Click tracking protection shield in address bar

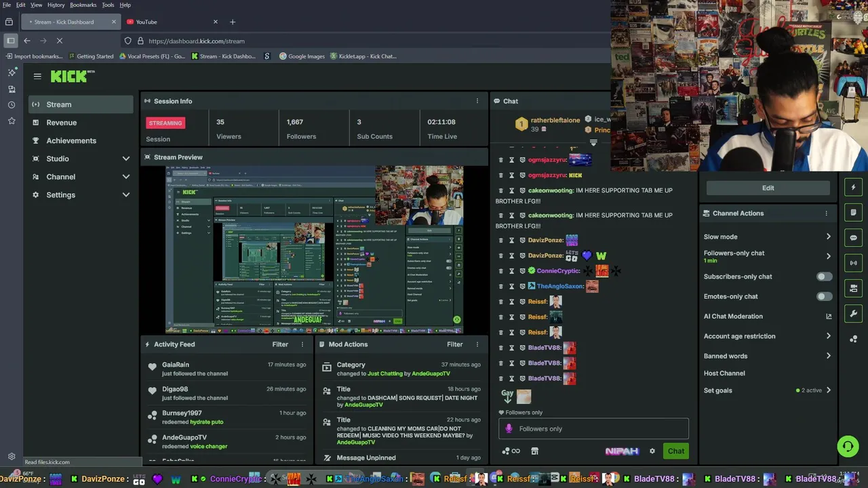pos(128,41)
